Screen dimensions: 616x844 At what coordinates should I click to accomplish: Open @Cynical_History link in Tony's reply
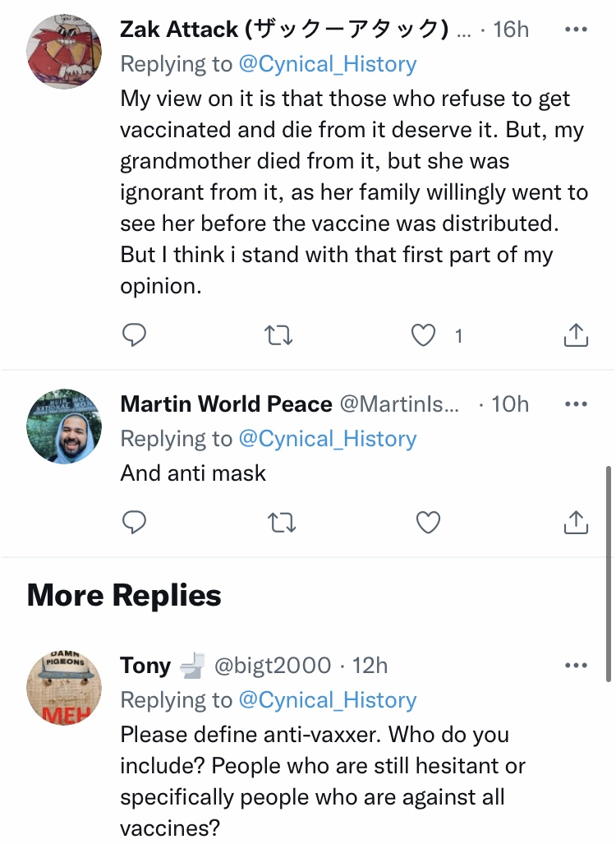point(327,700)
